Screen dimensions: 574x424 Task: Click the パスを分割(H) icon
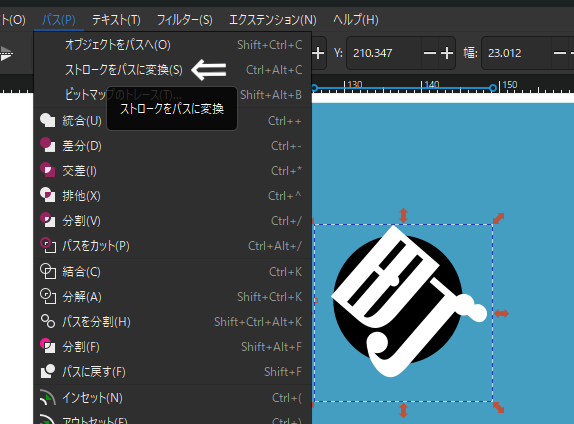[x=48, y=321]
